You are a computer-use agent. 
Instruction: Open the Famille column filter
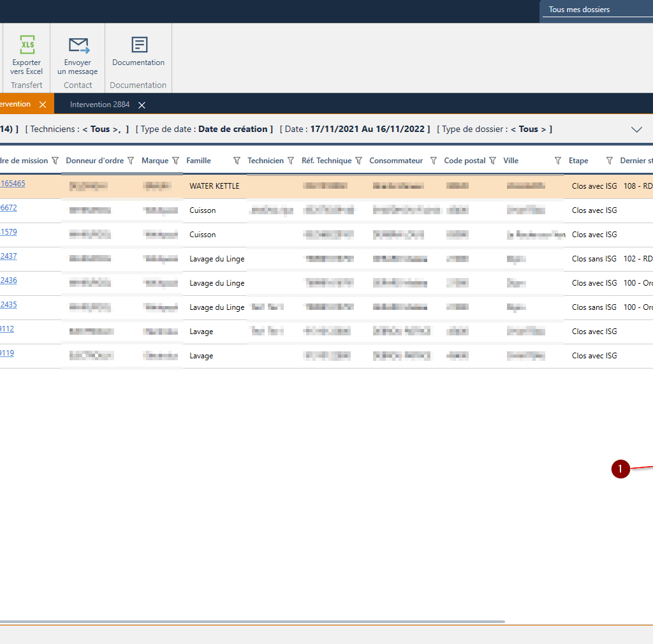click(x=237, y=161)
